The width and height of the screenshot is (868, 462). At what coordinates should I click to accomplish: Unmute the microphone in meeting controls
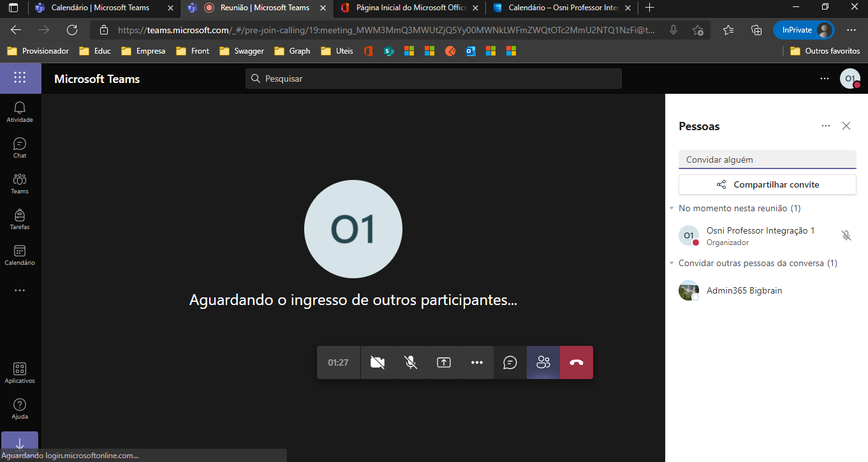click(411, 362)
